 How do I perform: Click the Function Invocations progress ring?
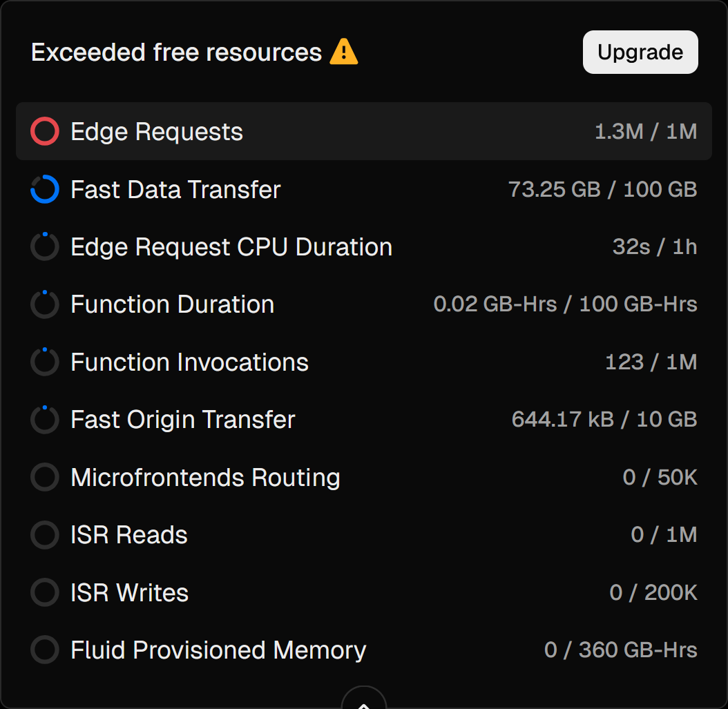tap(45, 362)
